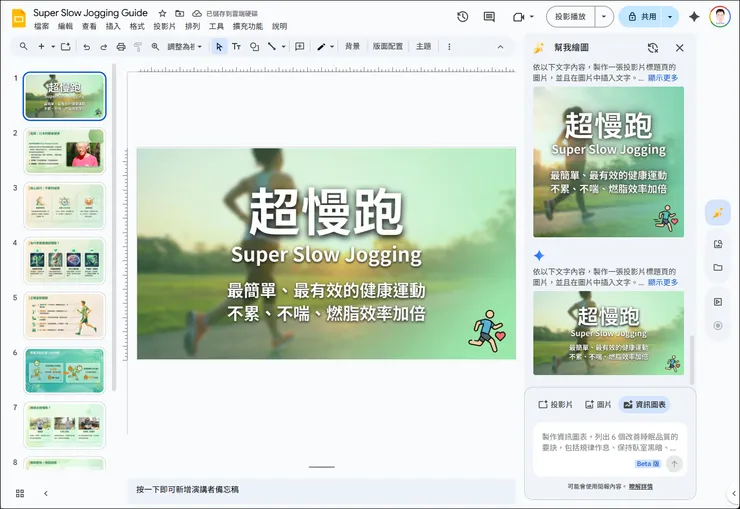Open the 擴充功能 menu

click(248, 26)
